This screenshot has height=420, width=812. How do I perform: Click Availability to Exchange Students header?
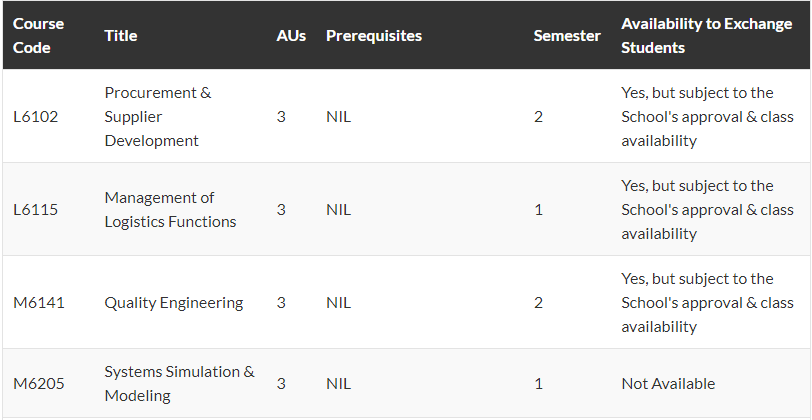click(x=707, y=36)
